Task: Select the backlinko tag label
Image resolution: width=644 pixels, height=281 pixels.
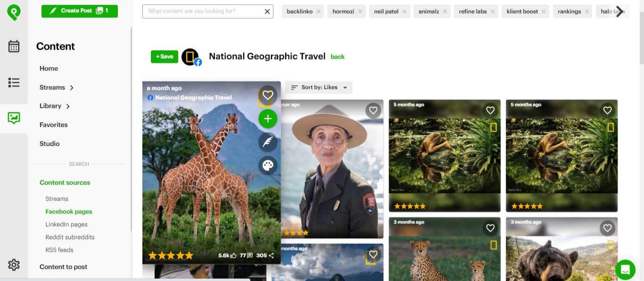Action: pos(300,11)
